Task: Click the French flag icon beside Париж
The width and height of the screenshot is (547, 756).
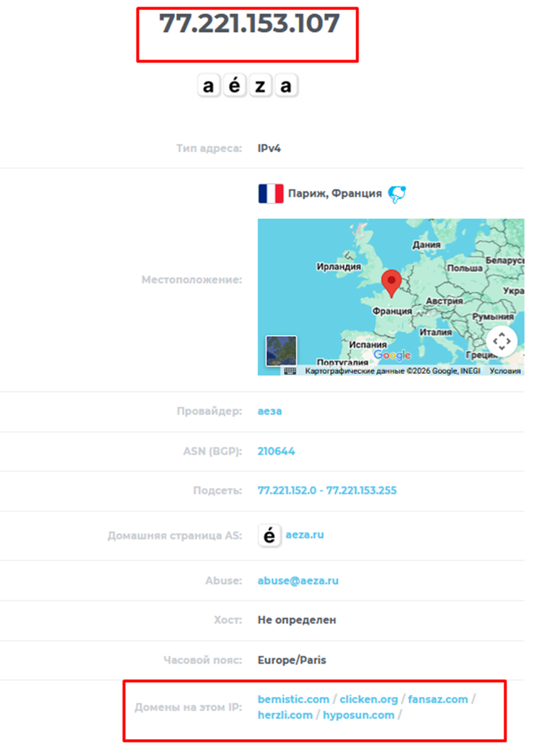Action: pos(270,193)
